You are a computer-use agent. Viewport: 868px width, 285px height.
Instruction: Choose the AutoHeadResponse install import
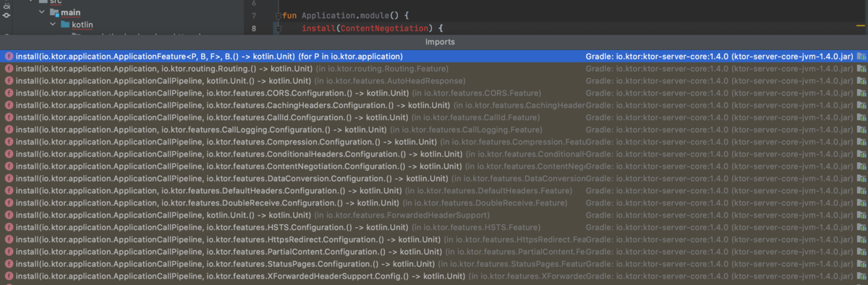434,80
